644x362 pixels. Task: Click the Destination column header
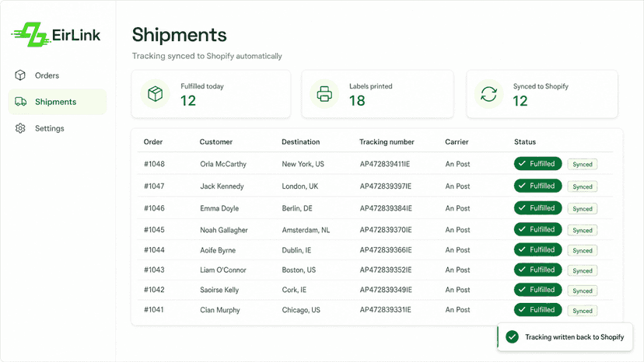click(x=301, y=141)
